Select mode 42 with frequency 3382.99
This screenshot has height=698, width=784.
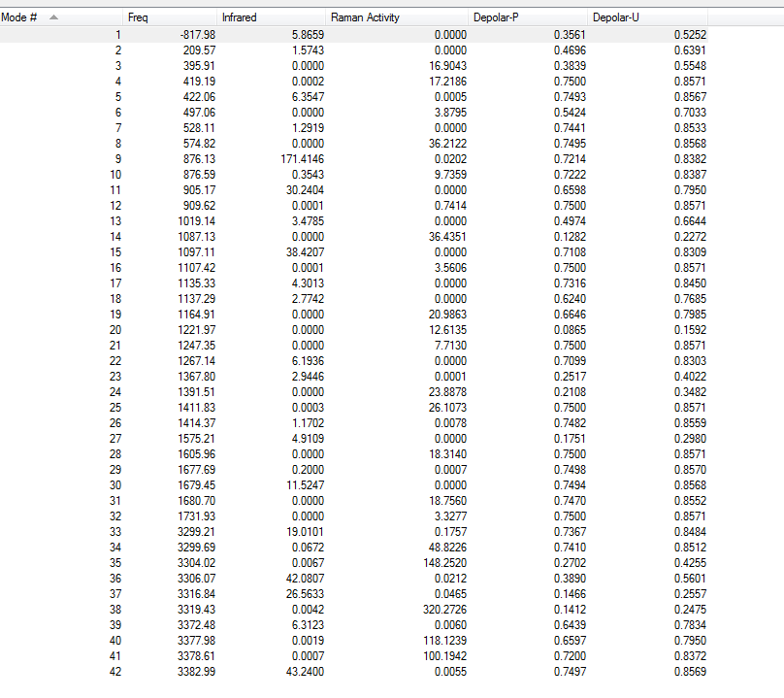tap(353, 671)
